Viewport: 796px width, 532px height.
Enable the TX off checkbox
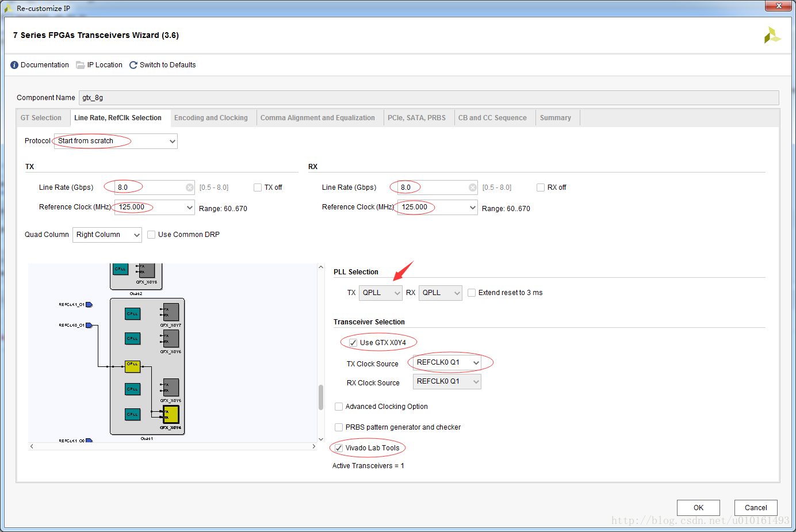pyautogui.click(x=258, y=187)
